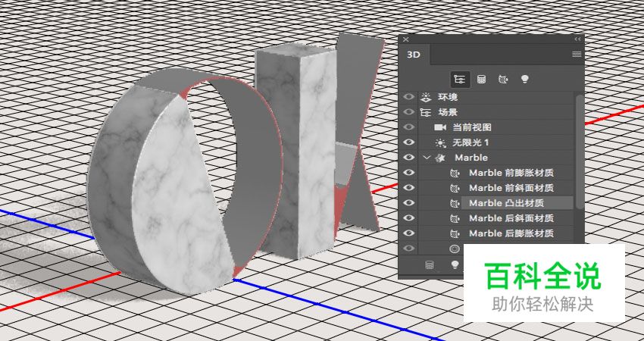
Task: Select the 环境 environment row
Action: [496, 97]
